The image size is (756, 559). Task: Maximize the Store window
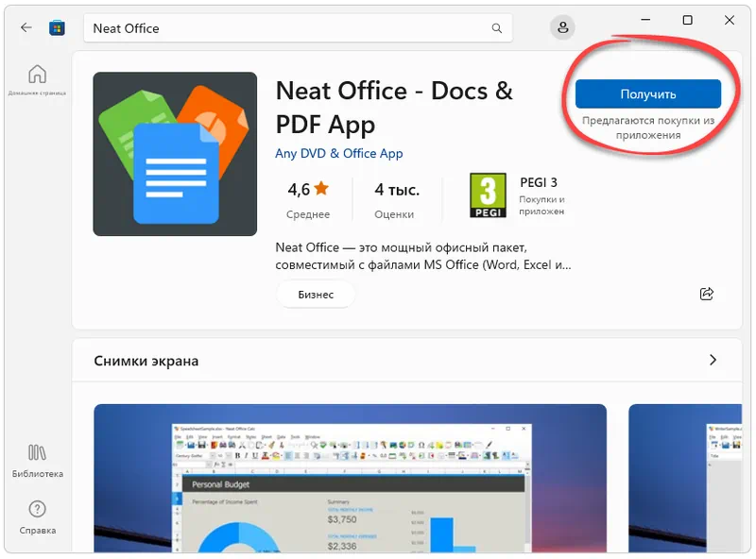pos(688,20)
